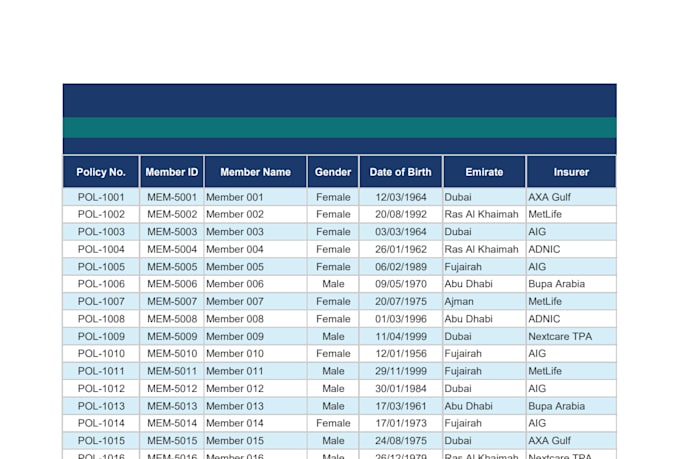Image resolution: width=680 pixels, height=459 pixels.
Task: Select the Member Name column header
Action: (x=255, y=172)
